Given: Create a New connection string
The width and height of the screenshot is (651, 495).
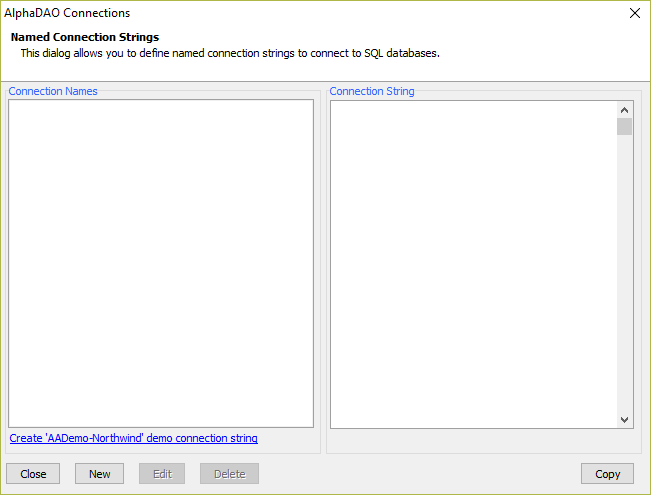Looking at the screenshot, I should (x=99, y=474).
